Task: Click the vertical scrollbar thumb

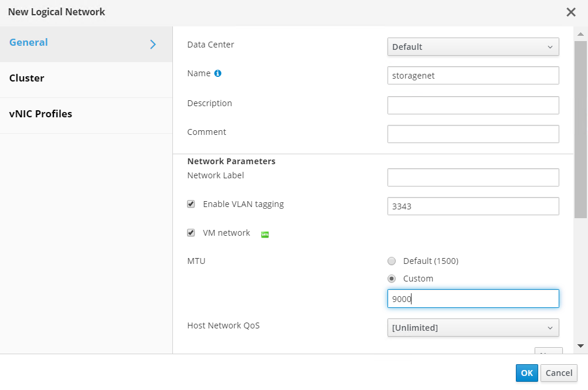Action: 580,129
